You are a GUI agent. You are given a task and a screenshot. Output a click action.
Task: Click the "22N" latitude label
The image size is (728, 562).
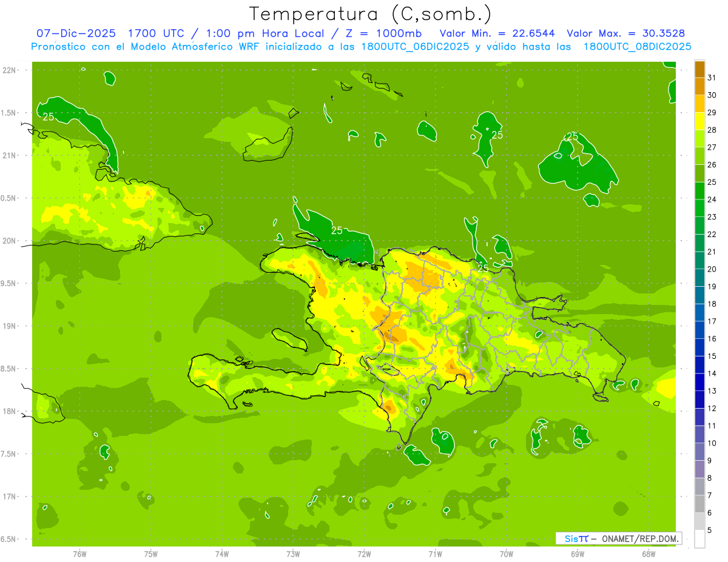coord(10,70)
